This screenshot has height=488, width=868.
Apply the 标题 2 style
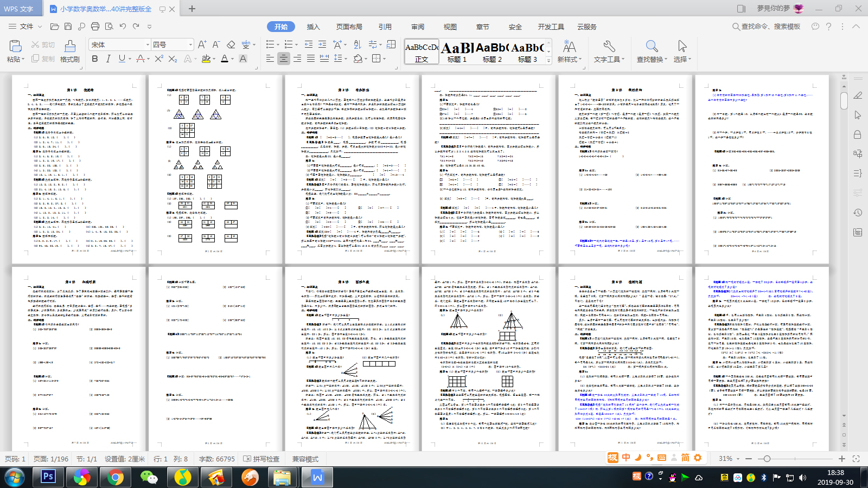click(492, 53)
